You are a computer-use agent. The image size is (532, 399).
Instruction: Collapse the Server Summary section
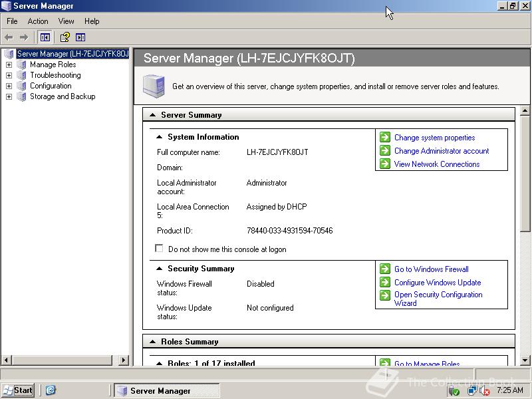153,115
